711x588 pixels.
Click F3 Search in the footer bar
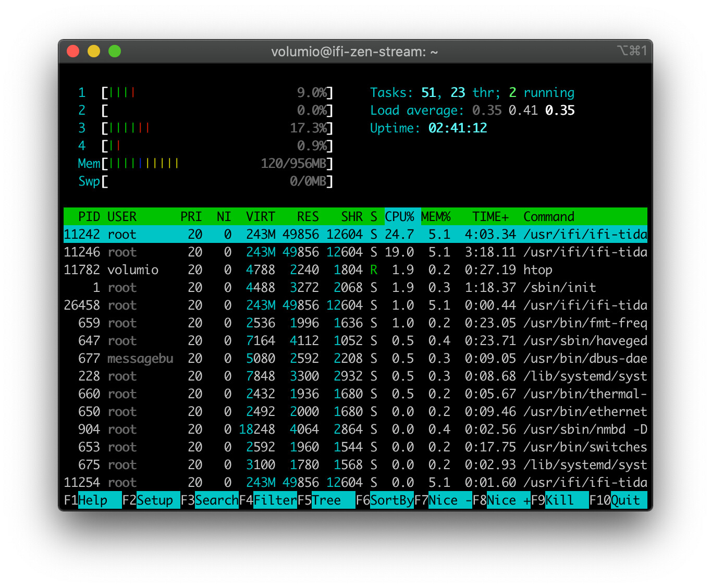[210, 500]
